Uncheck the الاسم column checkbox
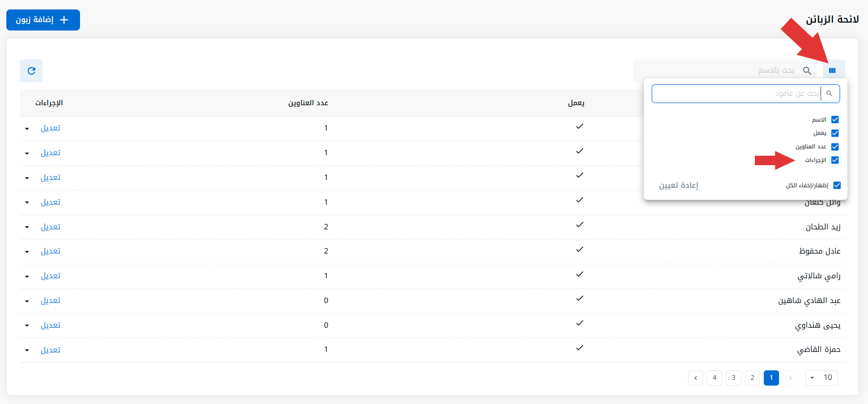This screenshot has height=404, width=868. click(x=835, y=120)
